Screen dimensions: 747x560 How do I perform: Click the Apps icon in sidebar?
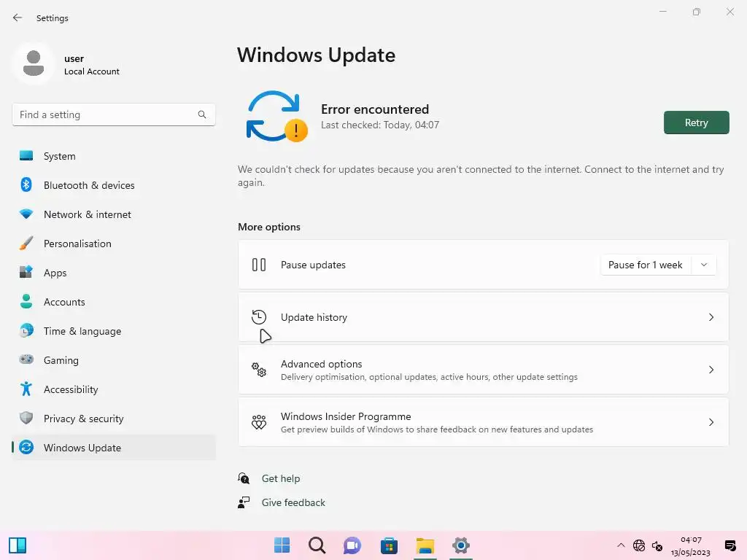pyautogui.click(x=26, y=272)
